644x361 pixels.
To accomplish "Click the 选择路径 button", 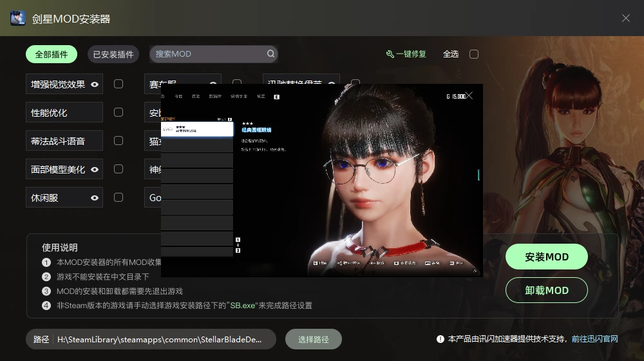I will (314, 339).
